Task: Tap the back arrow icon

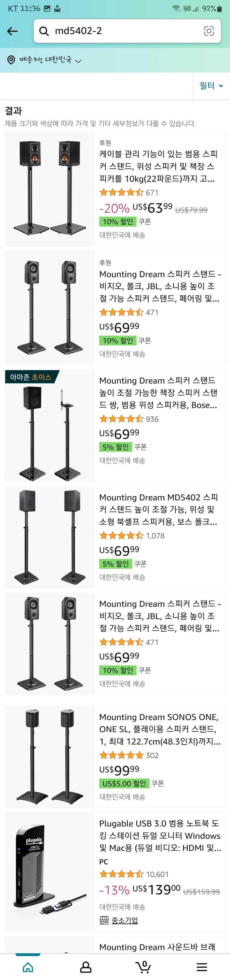Action: tap(13, 31)
